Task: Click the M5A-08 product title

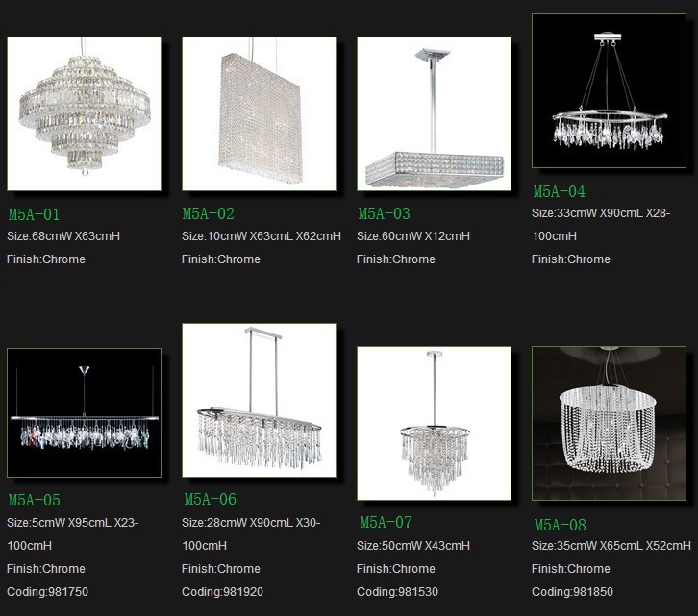Action: pyautogui.click(x=560, y=526)
